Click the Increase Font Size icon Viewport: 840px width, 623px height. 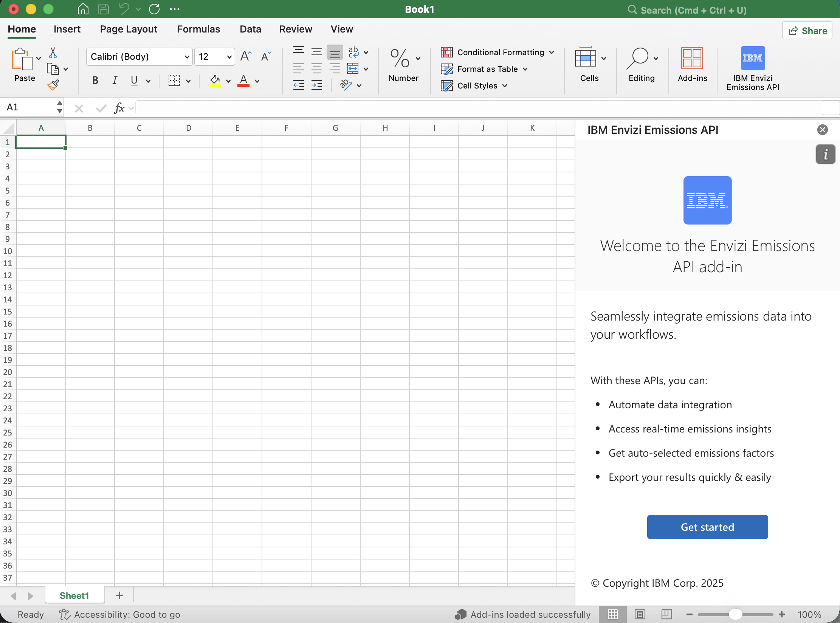click(246, 56)
